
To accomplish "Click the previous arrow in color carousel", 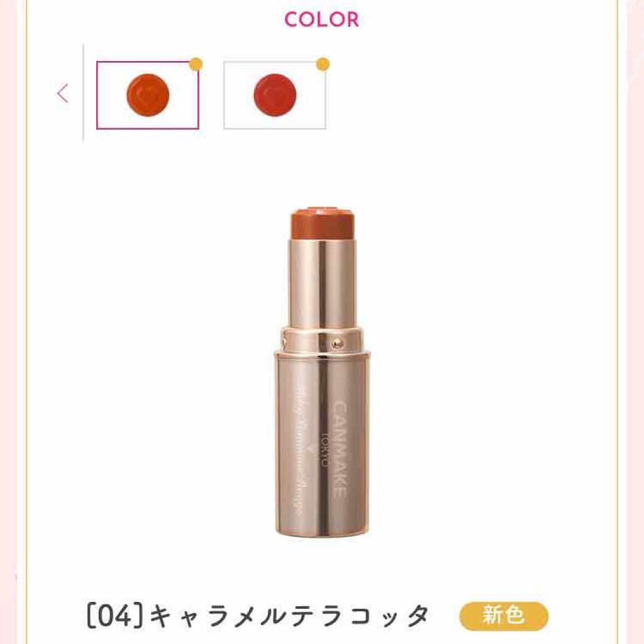I will point(62,94).
